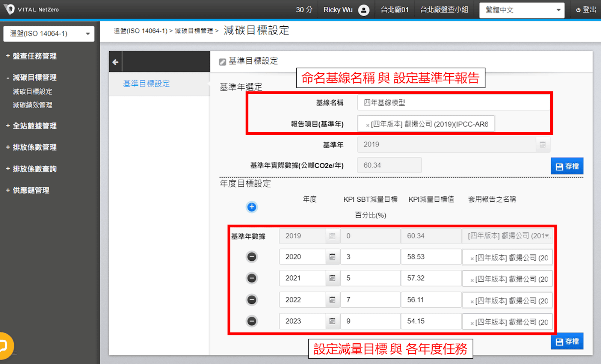Open the 溫盤(ISO 14064-1) module dropdown

[49, 34]
